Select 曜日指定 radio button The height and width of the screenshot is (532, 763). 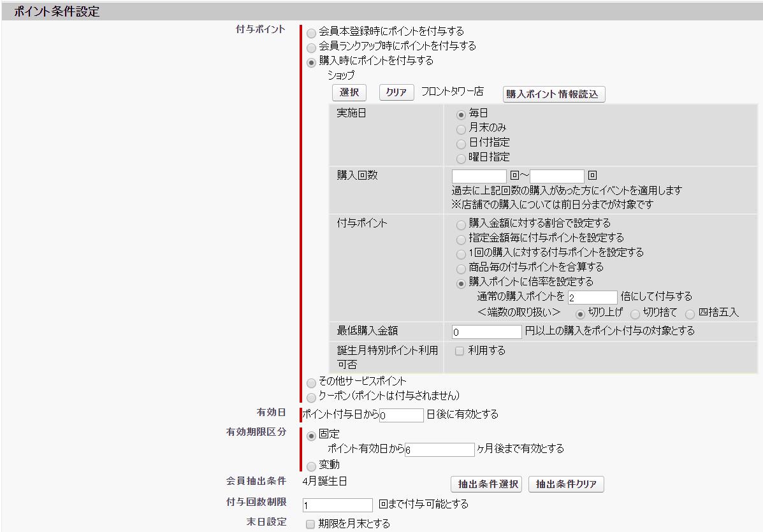pyautogui.click(x=461, y=158)
